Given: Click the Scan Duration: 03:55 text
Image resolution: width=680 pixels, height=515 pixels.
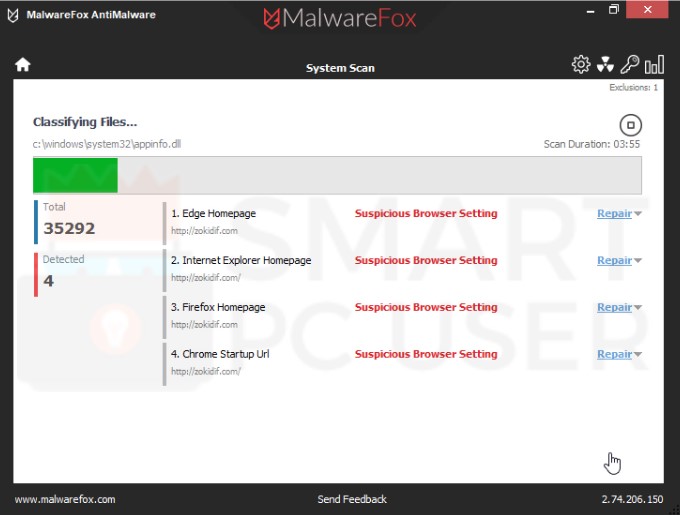Looking at the screenshot, I should (592, 144).
